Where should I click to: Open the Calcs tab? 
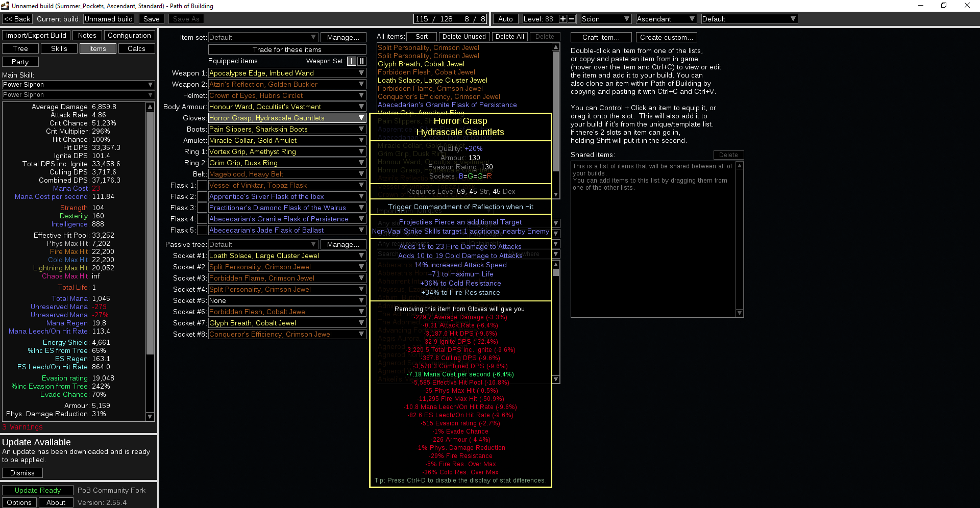(136, 48)
